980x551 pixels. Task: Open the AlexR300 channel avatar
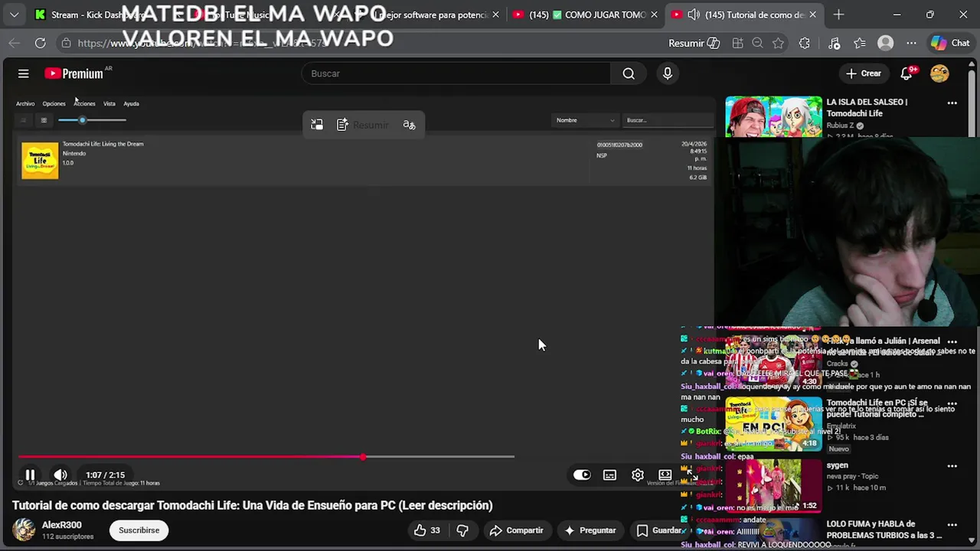(x=24, y=530)
